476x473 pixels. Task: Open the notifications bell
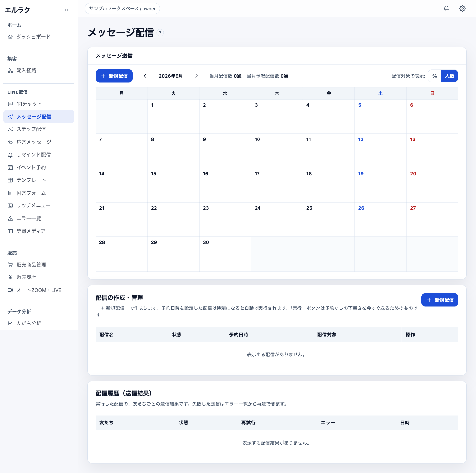[446, 9]
